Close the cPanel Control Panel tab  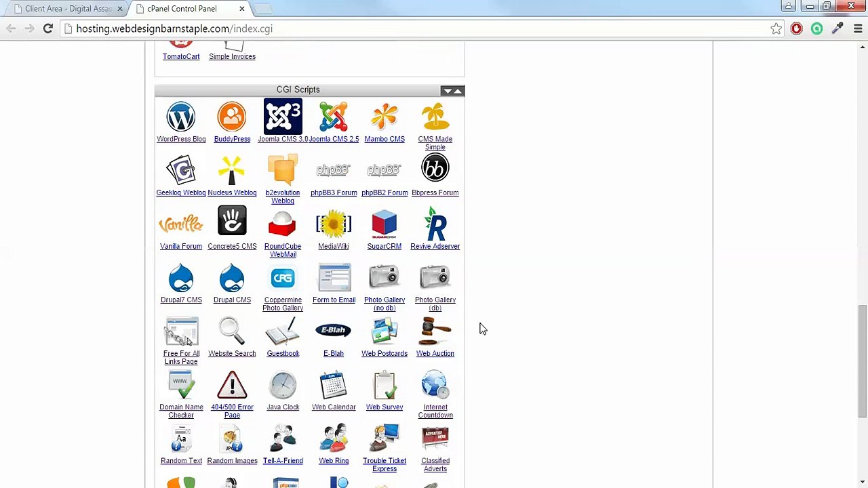click(242, 9)
